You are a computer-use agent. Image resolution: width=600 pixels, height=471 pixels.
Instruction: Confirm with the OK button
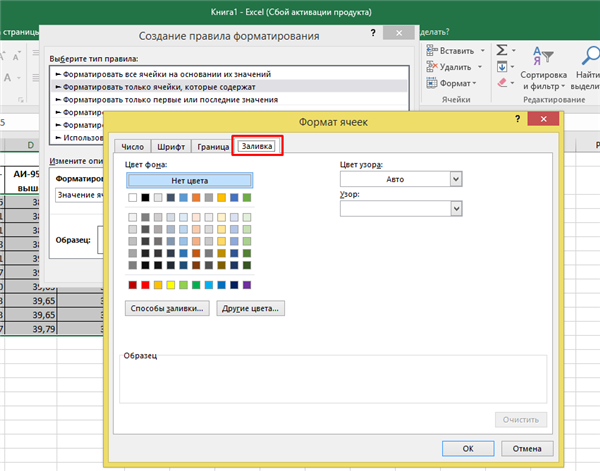point(468,448)
